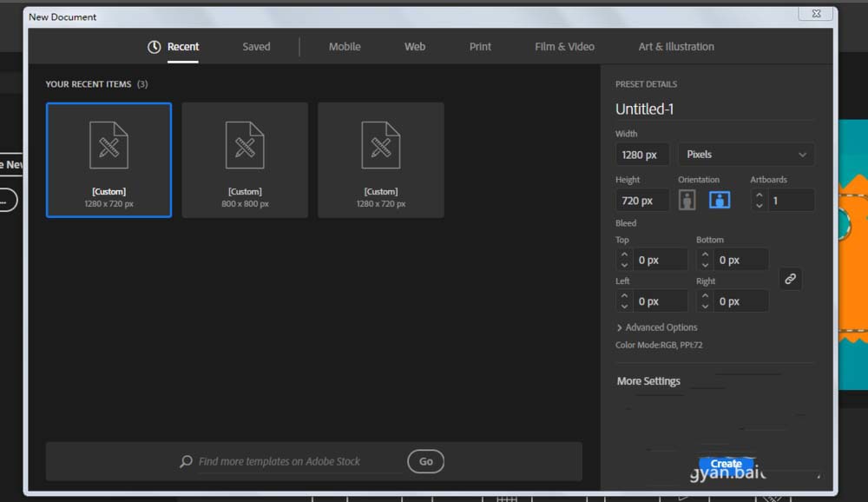
Task: Increase the Artboards count
Action: (759, 195)
